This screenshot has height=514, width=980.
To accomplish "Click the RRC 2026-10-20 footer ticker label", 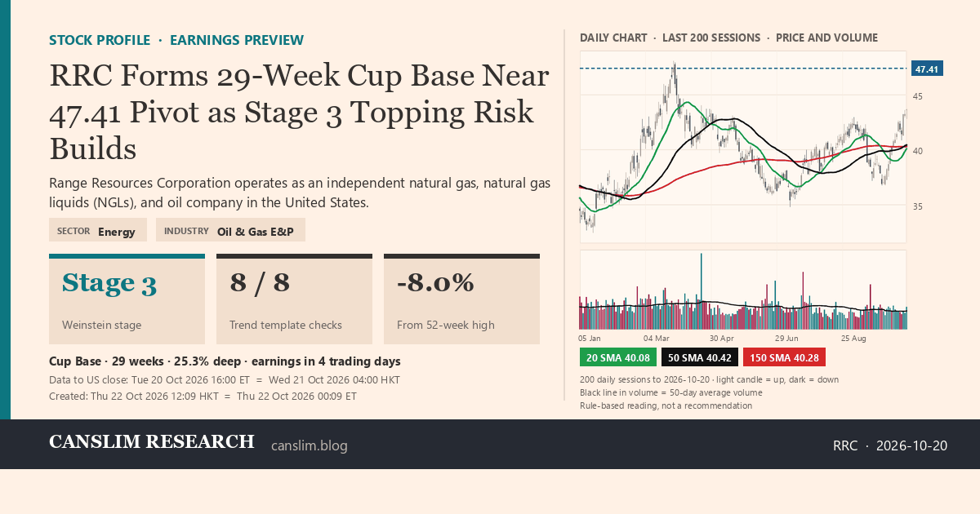I will click(x=890, y=445).
